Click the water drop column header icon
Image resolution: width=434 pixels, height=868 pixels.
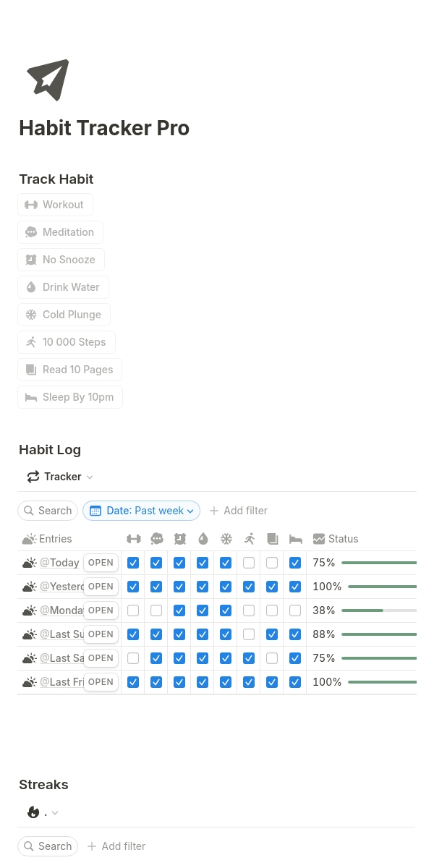203,539
